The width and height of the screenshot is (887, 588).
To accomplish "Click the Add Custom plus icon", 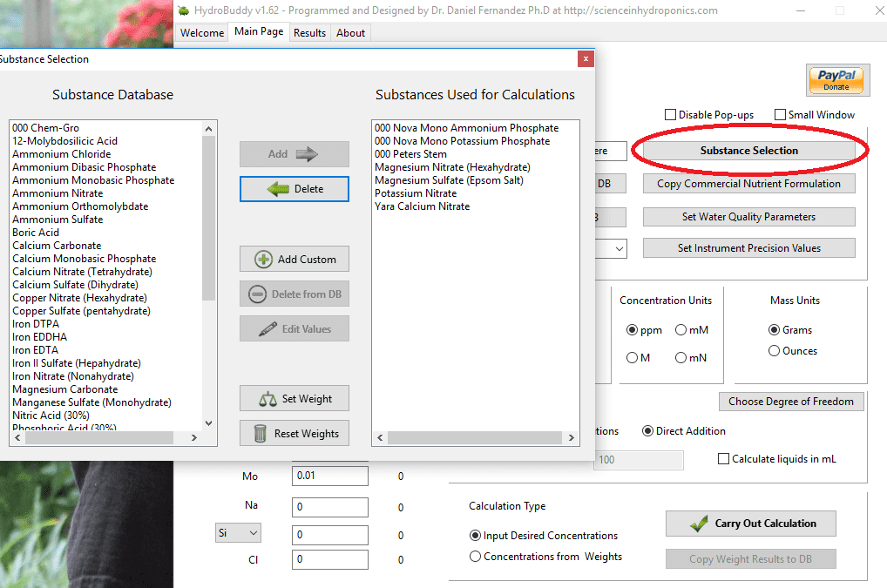I will pos(263,260).
